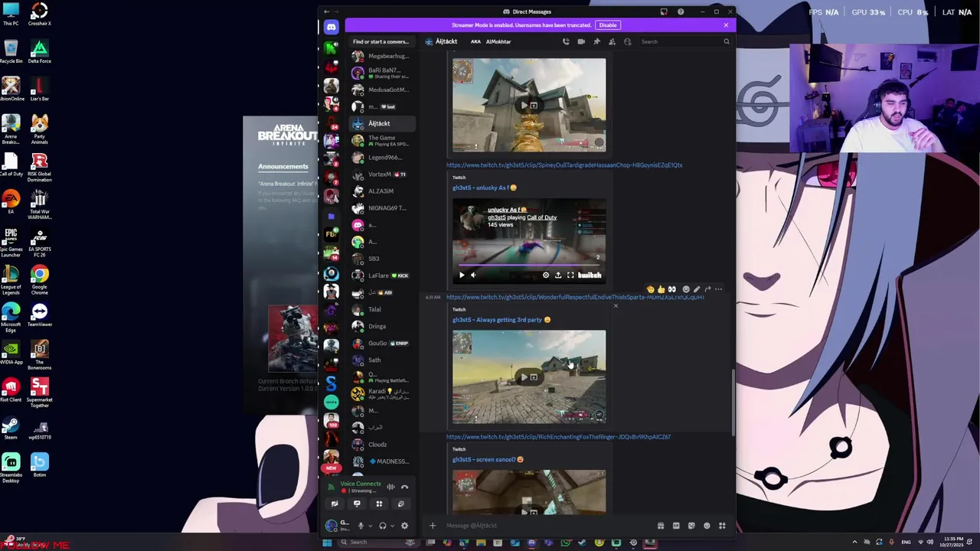The height and width of the screenshot is (551, 980).
Task: Open BaRi BaN7 direct message
Action: coord(382,73)
